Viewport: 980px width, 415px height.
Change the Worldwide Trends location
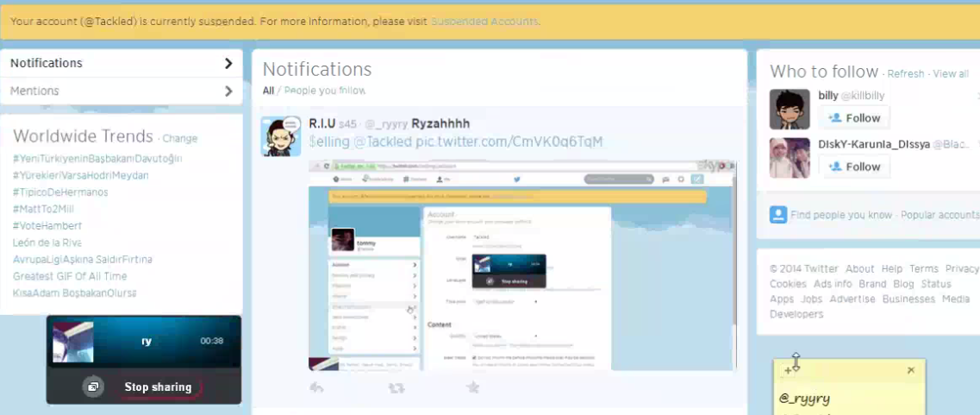point(180,139)
